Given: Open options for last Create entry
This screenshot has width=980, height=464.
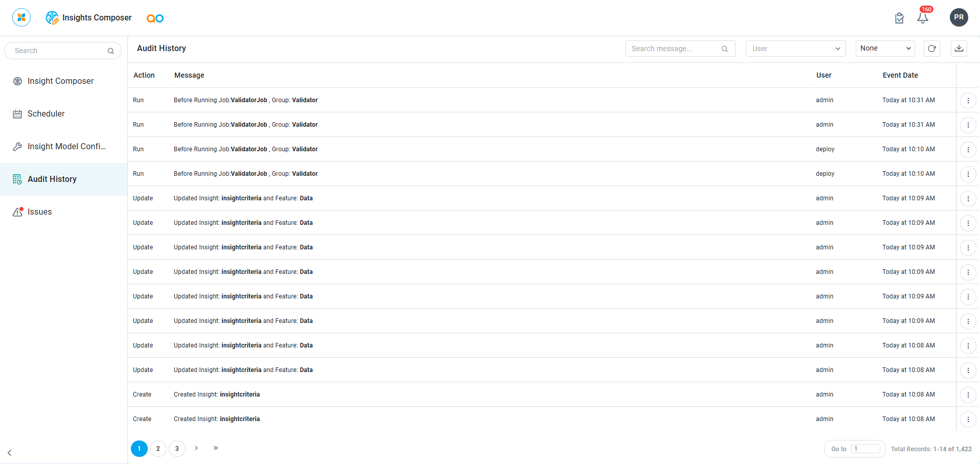Looking at the screenshot, I should (968, 420).
